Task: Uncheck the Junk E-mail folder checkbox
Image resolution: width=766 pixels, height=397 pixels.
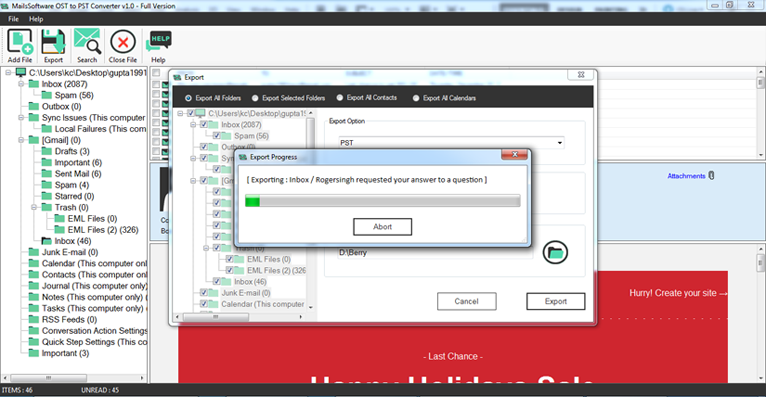Action: [x=204, y=293]
